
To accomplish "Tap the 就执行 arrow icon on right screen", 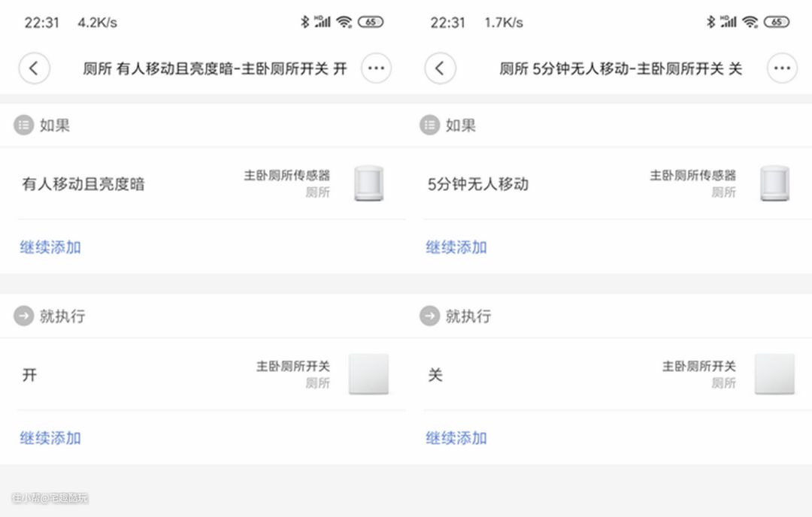I will (430, 316).
